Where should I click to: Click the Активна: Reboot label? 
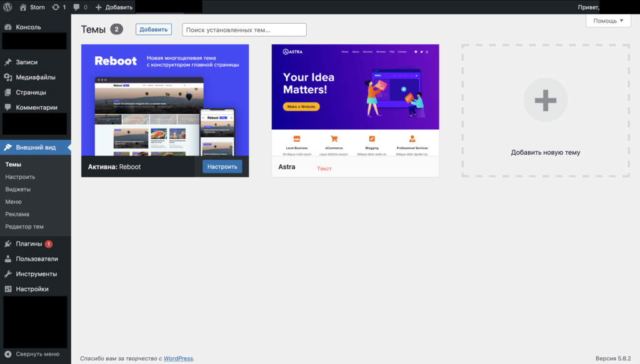click(x=114, y=167)
